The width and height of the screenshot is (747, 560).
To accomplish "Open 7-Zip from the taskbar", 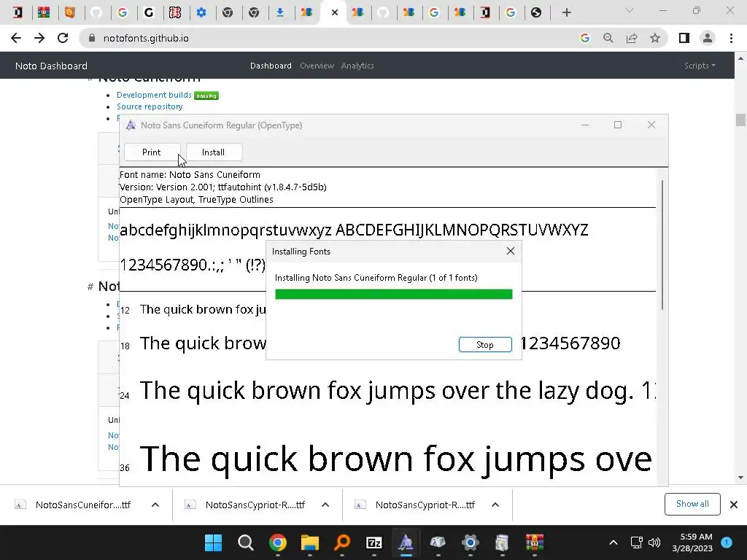I will click(374, 542).
